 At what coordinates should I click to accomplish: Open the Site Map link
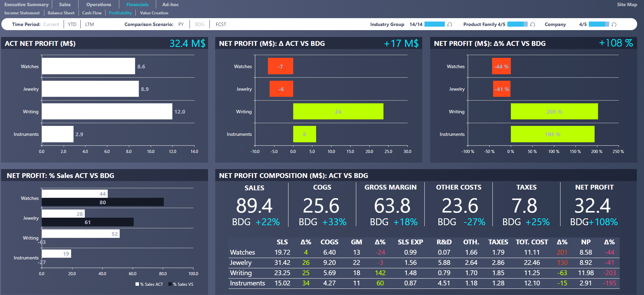[x=627, y=4]
